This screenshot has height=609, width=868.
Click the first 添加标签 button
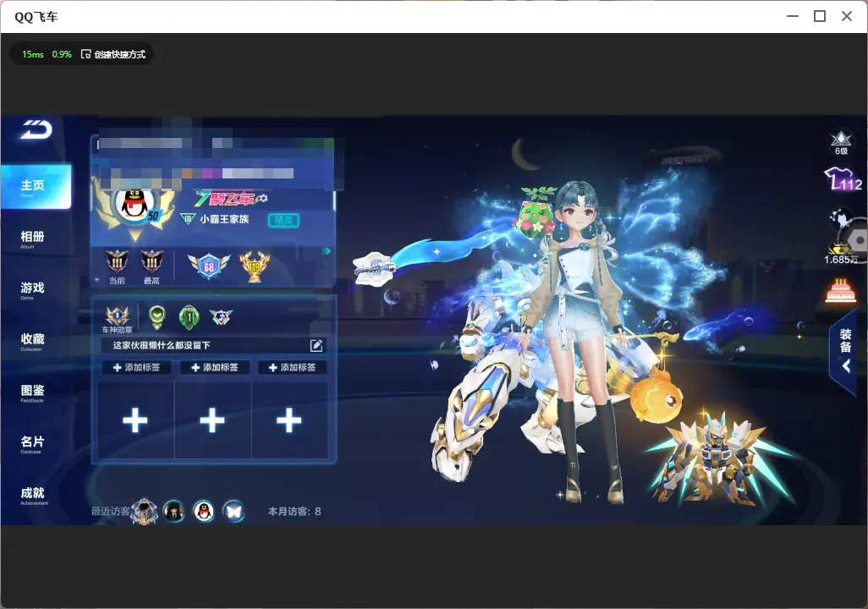[x=136, y=368]
